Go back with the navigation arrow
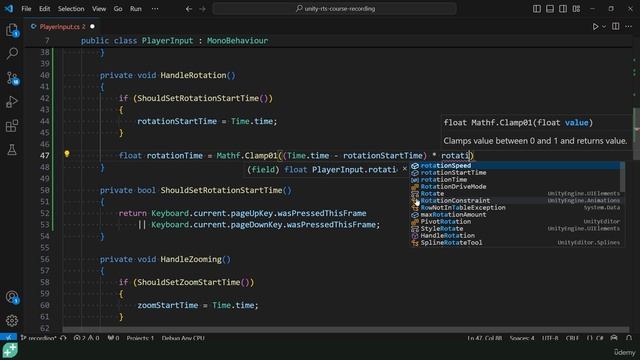Screen dimensions: 640x360 tap(189, 9)
